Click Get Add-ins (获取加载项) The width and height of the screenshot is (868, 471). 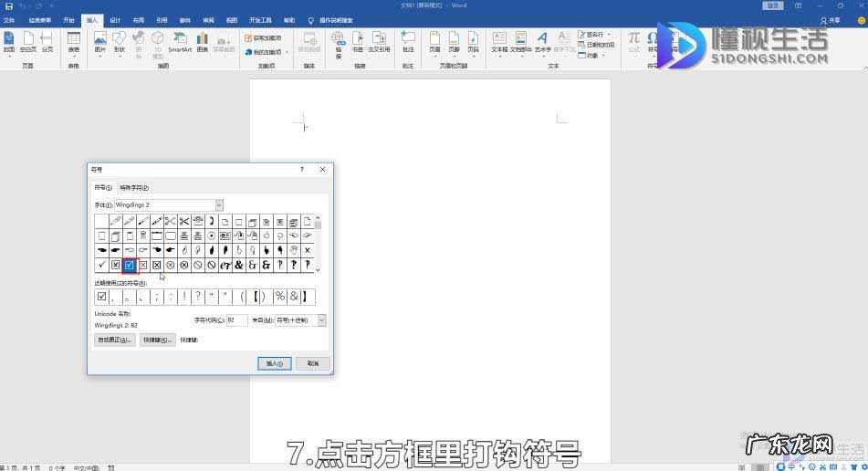click(264, 37)
